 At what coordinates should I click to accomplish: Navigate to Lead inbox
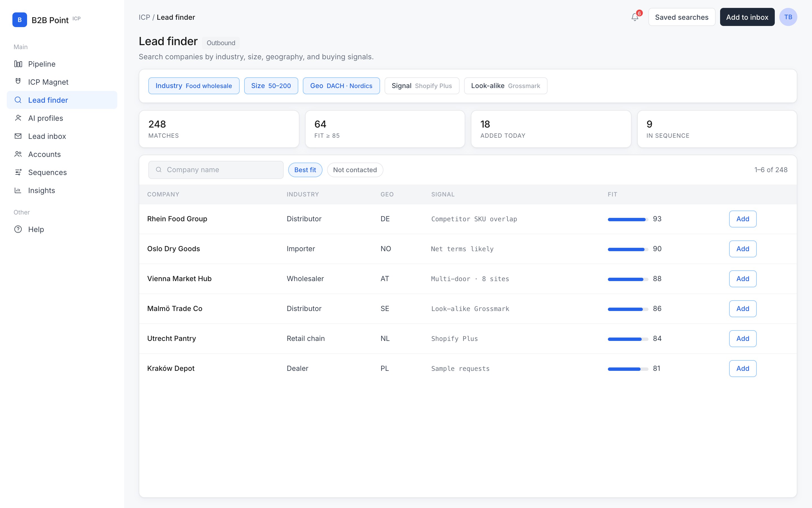tap(62, 136)
